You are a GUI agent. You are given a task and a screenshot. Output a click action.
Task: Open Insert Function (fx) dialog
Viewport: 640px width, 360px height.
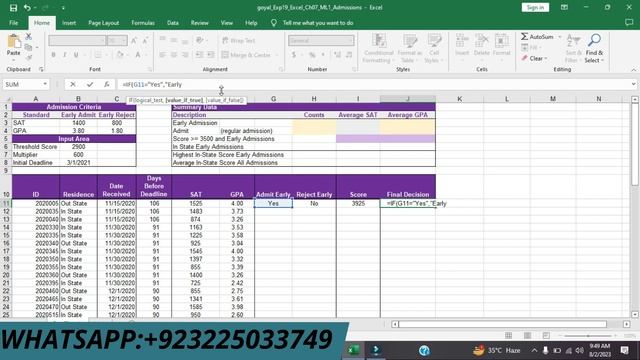pyautogui.click(x=107, y=84)
